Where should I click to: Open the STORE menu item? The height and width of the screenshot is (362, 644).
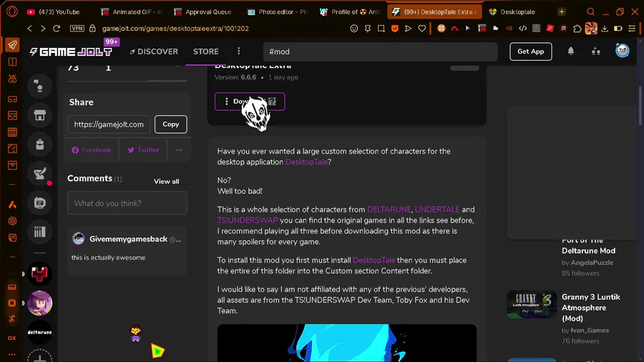coord(206,52)
